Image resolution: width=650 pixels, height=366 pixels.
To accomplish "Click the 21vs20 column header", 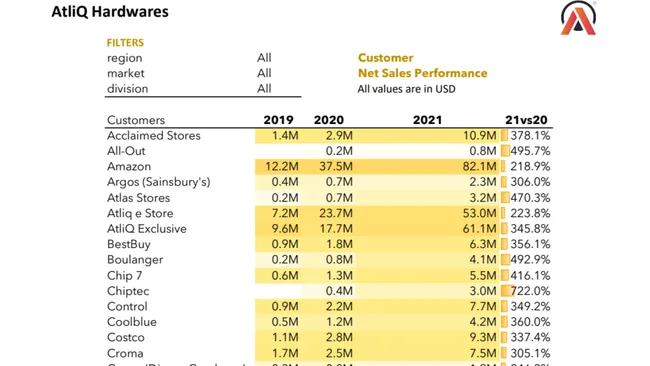I will pos(526,120).
